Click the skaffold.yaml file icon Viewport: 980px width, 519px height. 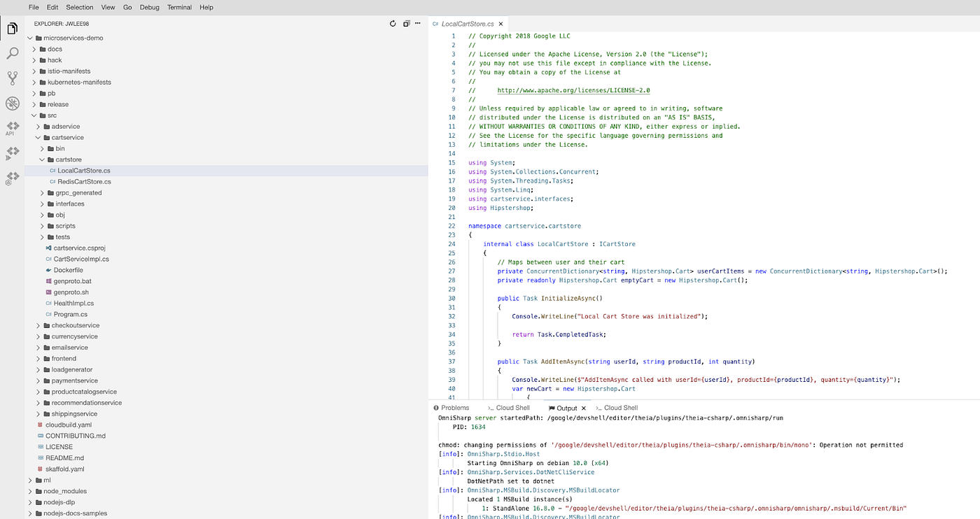click(40, 469)
